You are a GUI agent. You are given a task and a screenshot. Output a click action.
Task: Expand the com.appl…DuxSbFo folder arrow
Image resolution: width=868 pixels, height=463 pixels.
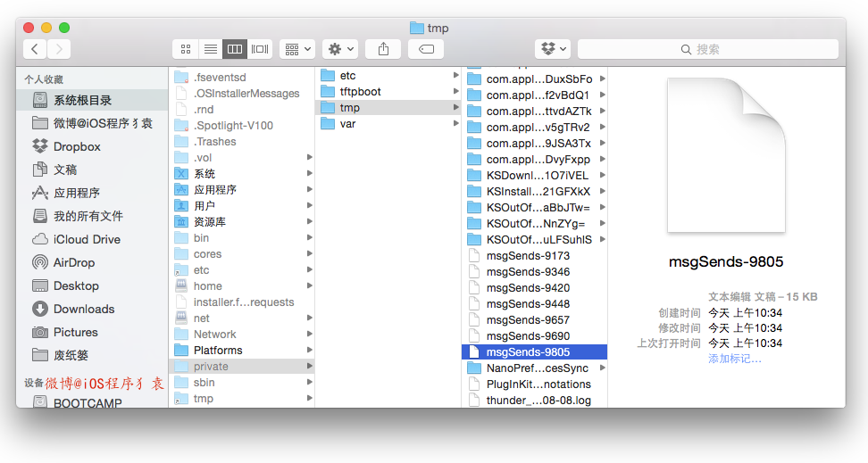602,79
